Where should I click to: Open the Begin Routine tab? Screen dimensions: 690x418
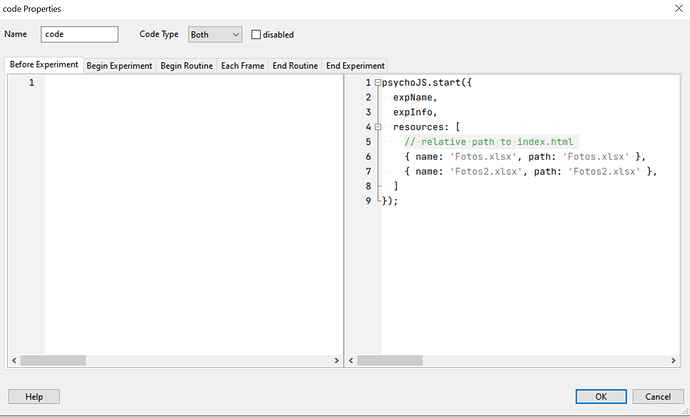click(187, 66)
